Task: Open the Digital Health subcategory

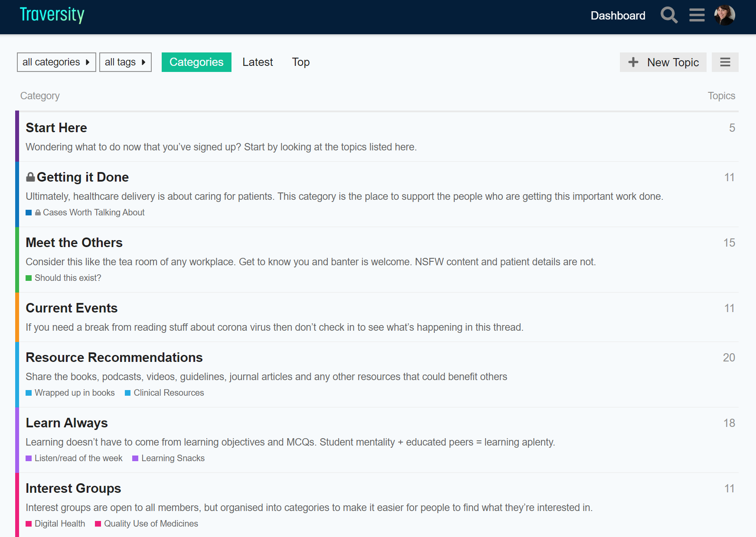Action: (60, 524)
